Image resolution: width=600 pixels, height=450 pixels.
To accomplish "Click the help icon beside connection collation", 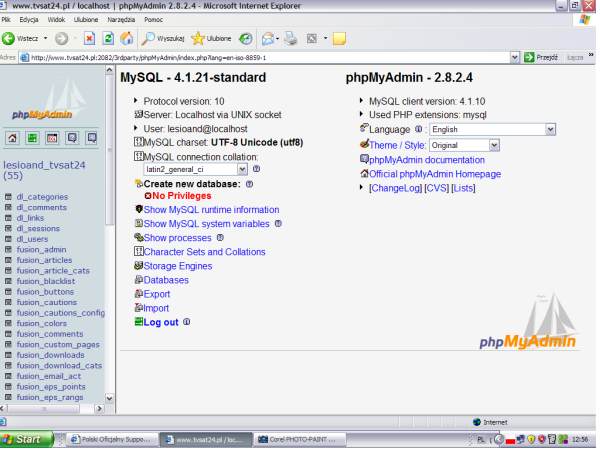I will (256, 168).
